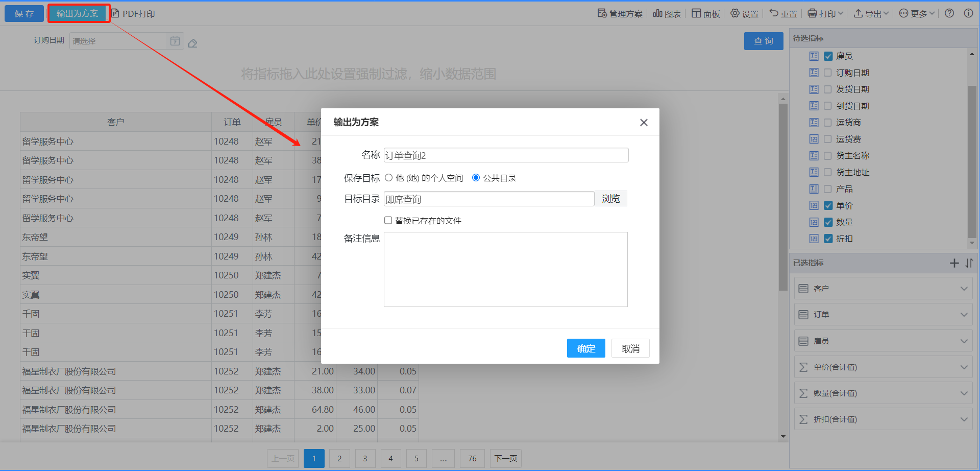980x471 pixels.
Task: Click the eraser icon beside 订购日期
Action: [x=192, y=43]
